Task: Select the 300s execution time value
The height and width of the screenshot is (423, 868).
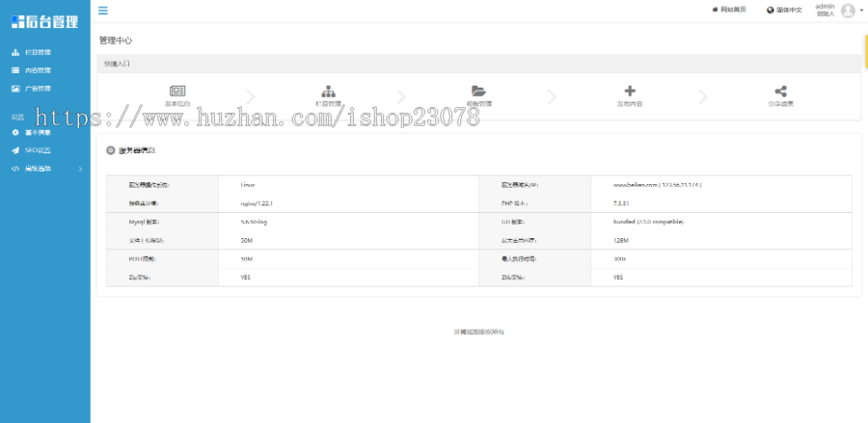Action: click(619, 259)
